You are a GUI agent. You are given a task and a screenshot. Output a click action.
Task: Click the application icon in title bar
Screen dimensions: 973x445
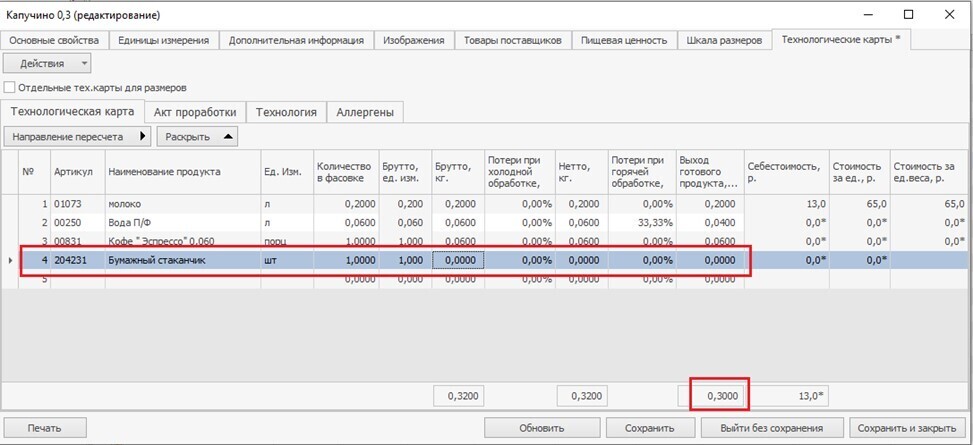point(10,15)
